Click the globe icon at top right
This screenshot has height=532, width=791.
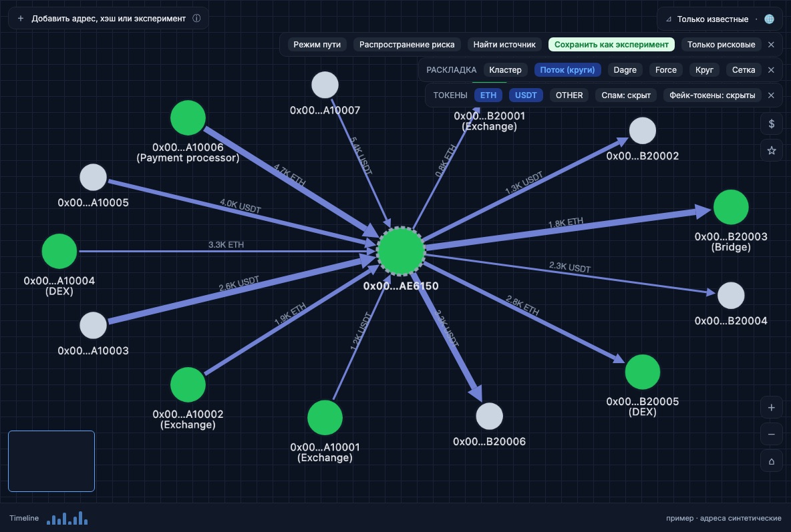click(770, 19)
